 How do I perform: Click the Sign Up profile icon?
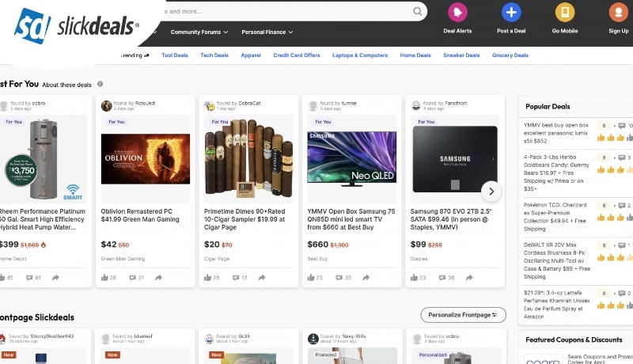[619, 12]
